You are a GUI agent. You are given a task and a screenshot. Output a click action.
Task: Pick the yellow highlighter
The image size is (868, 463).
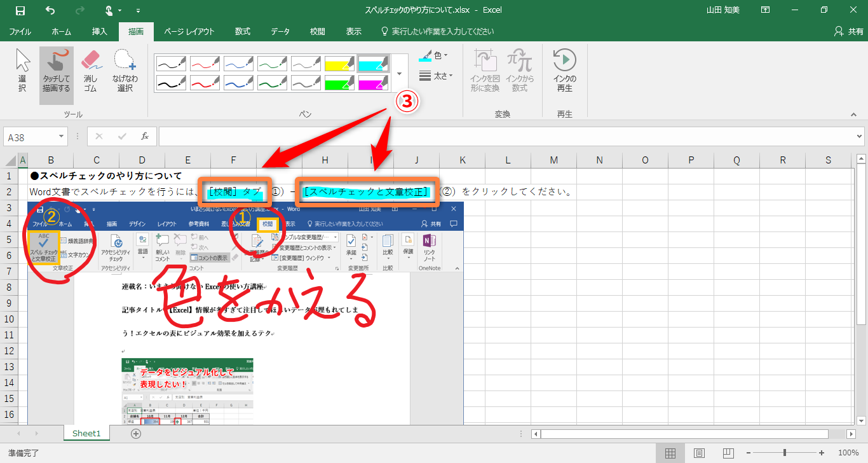339,64
